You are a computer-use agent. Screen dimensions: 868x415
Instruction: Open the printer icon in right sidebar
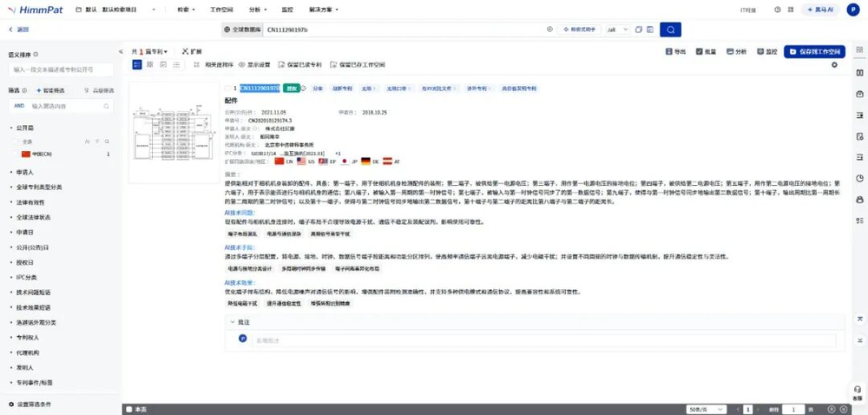pyautogui.click(x=859, y=199)
